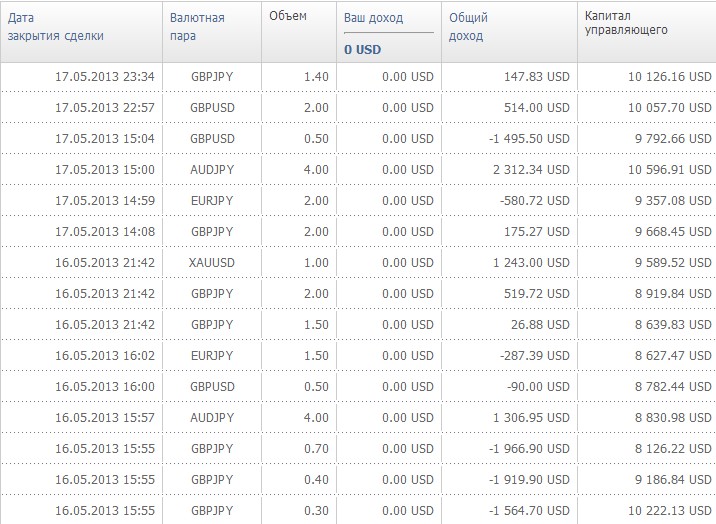Select the AUDJPY pair at 17.05.2013 15:00

[x=212, y=170]
